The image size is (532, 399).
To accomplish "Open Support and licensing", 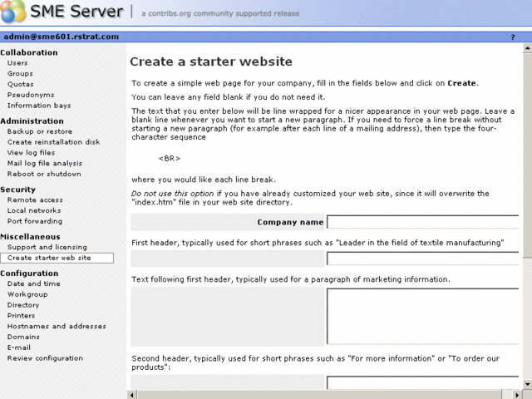I will pos(47,248).
